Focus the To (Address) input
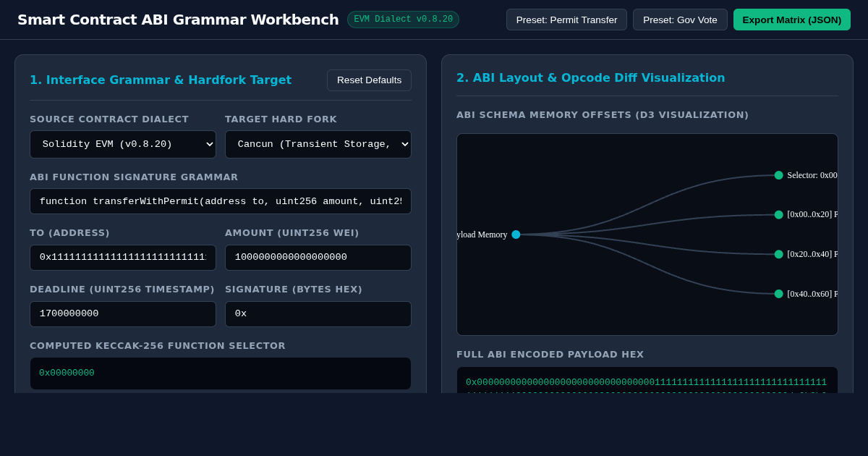The width and height of the screenshot is (868, 456). pyautogui.click(x=123, y=258)
